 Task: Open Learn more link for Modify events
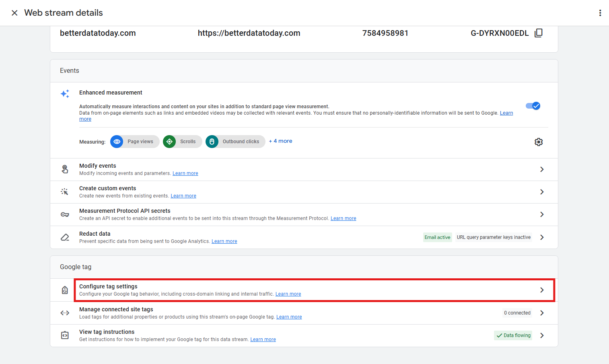coord(185,173)
